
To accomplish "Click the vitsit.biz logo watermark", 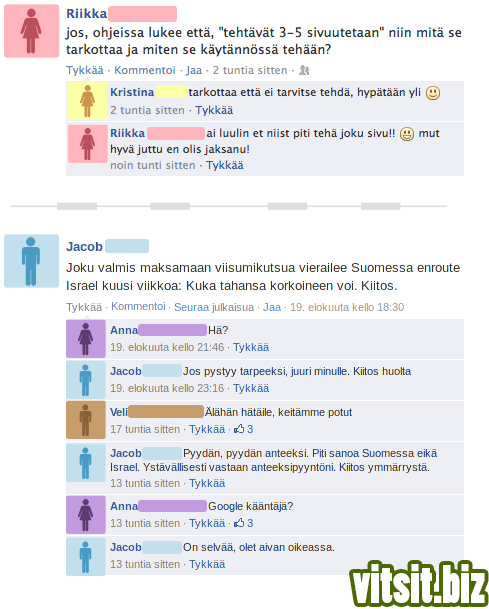I will (419, 584).
